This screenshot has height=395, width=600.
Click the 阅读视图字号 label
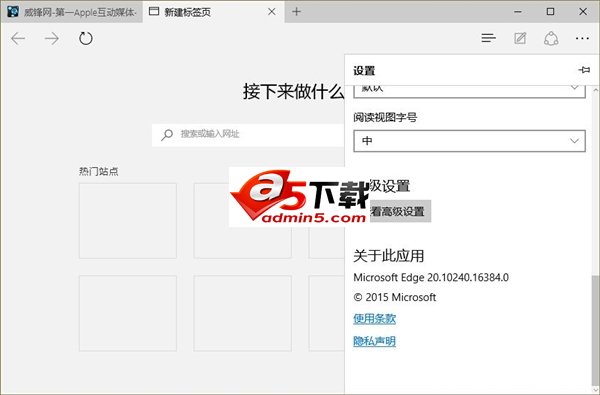point(385,117)
